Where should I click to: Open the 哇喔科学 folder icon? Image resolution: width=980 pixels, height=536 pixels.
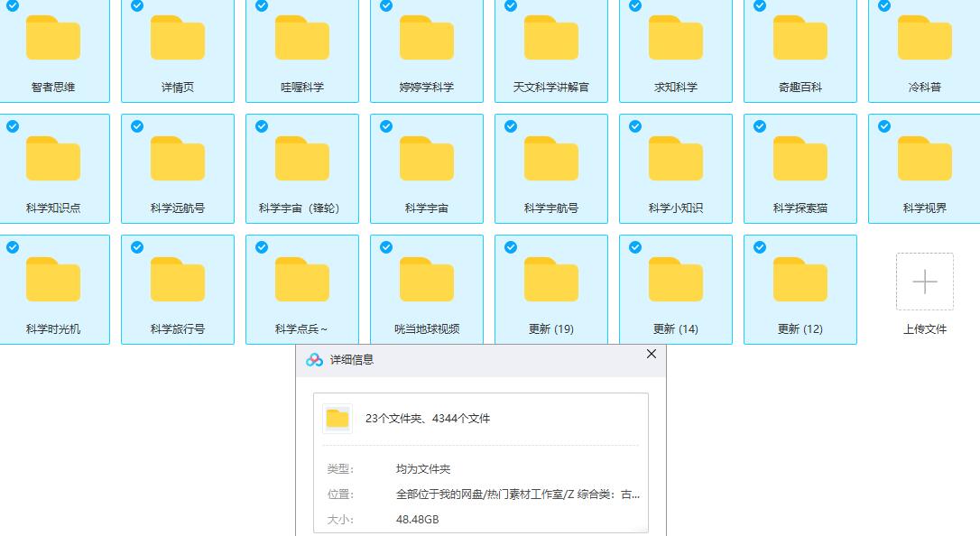pos(302,38)
